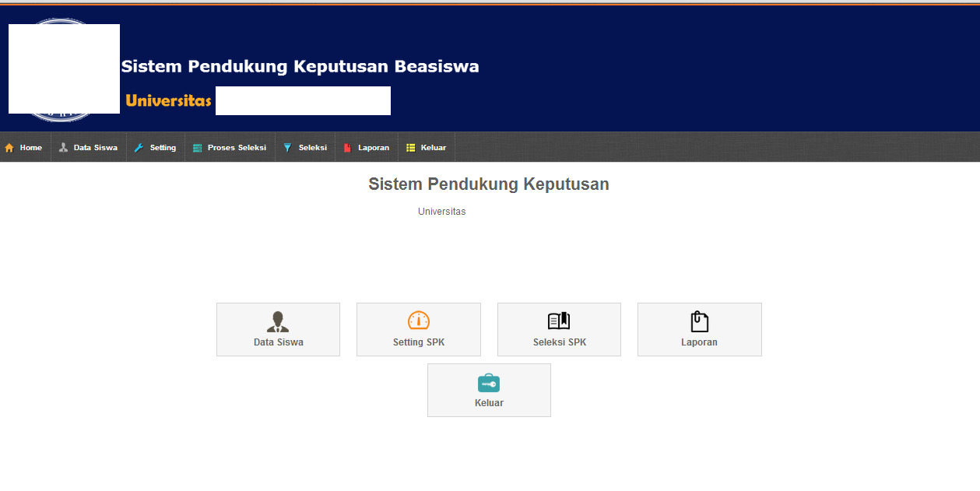Click the network icon beside Data Siswa menu
Image resolution: width=980 pixels, height=491 pixels.
pyautogui.click(x=63, y=148)
